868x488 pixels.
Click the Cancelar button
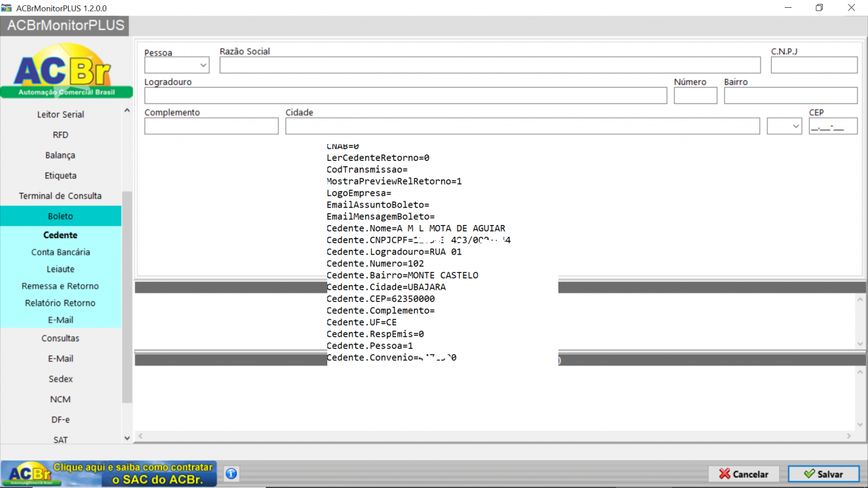click(x=744, y=474)
